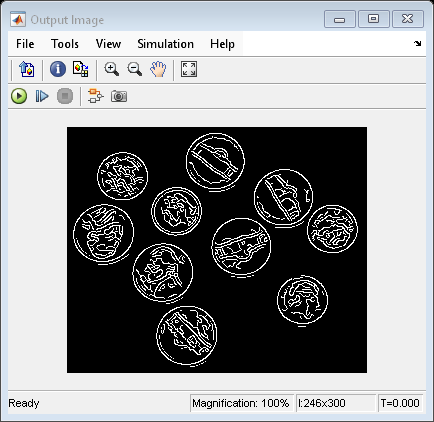
Task: Click the grayed Stop simulation button
Action: coord(65,96)
